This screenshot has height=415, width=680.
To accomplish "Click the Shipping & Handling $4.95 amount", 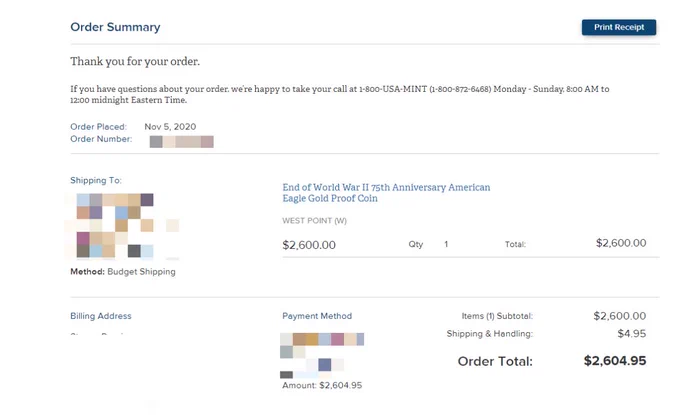I will pos(631,333).
